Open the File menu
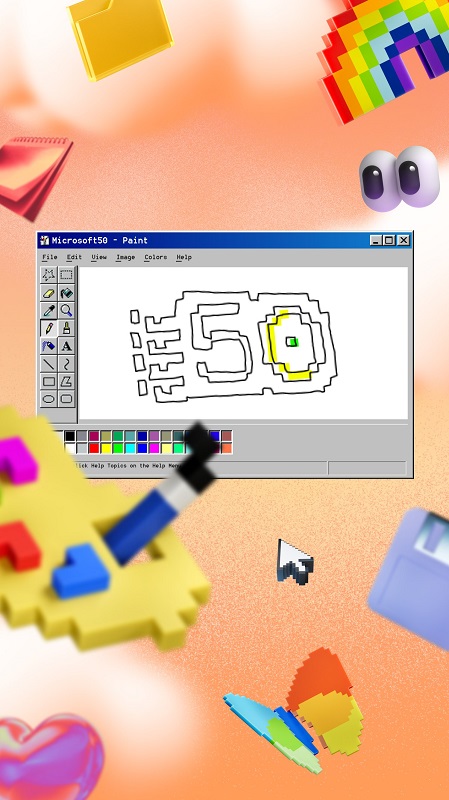The width and height of the screenshot is (449, 800). point(49,257)
